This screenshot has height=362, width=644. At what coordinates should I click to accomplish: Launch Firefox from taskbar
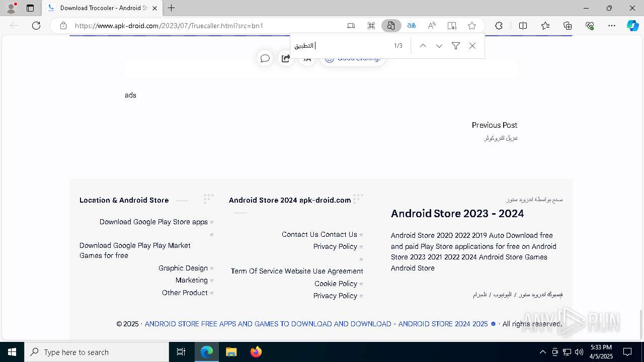point(256,352)
